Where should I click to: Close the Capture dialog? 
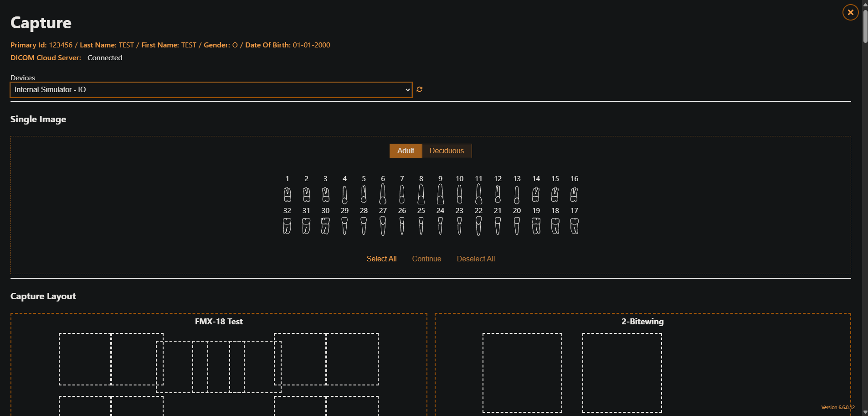850,12
